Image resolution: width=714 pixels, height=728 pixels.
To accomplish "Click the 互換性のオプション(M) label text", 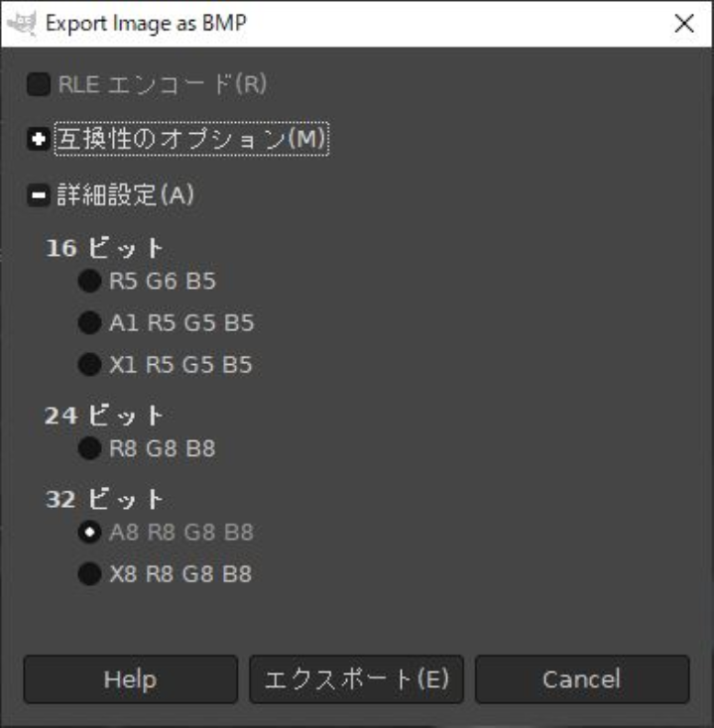I will coord(191,141).
